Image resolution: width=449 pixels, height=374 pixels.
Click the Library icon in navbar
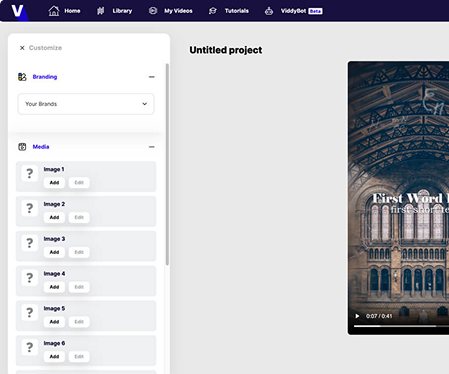[100, 11]
